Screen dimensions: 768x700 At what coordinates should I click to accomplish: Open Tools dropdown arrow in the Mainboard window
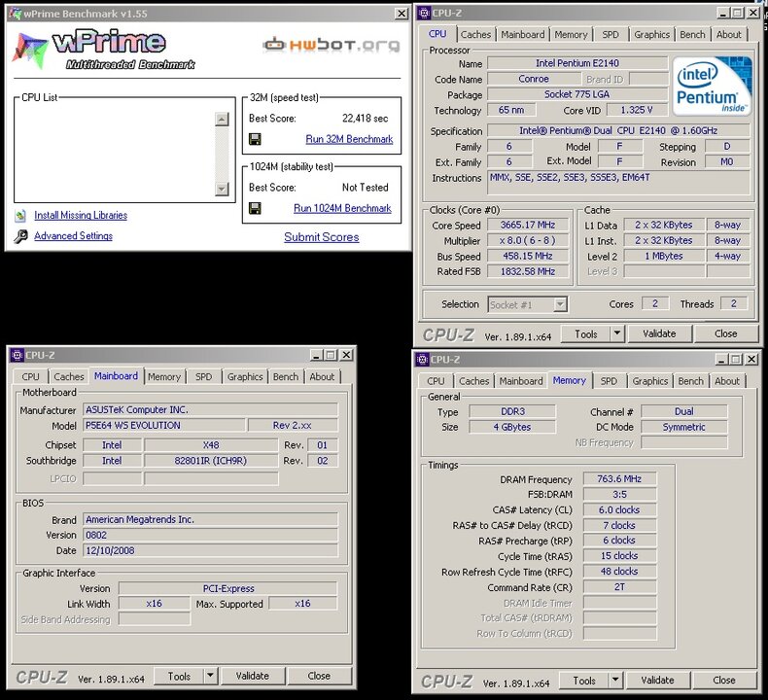click(211, 677)
